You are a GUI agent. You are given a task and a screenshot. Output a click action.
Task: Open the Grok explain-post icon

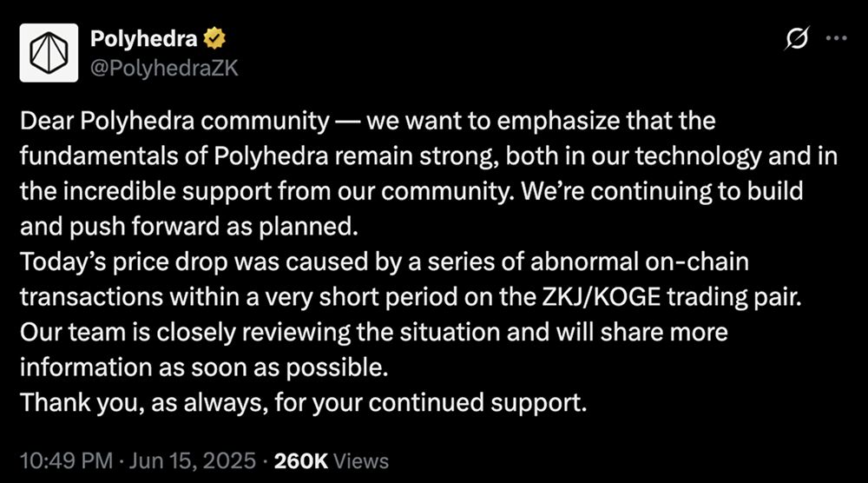pos(797,38)
